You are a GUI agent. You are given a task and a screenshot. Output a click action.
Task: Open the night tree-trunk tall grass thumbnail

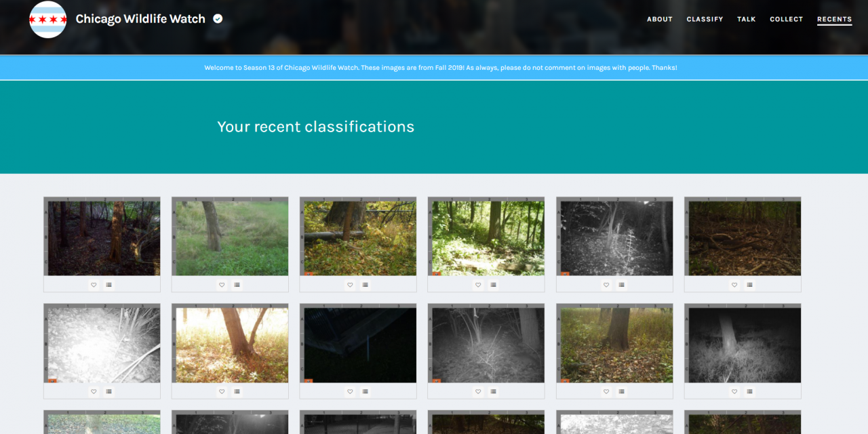click(x=743, y=343)
